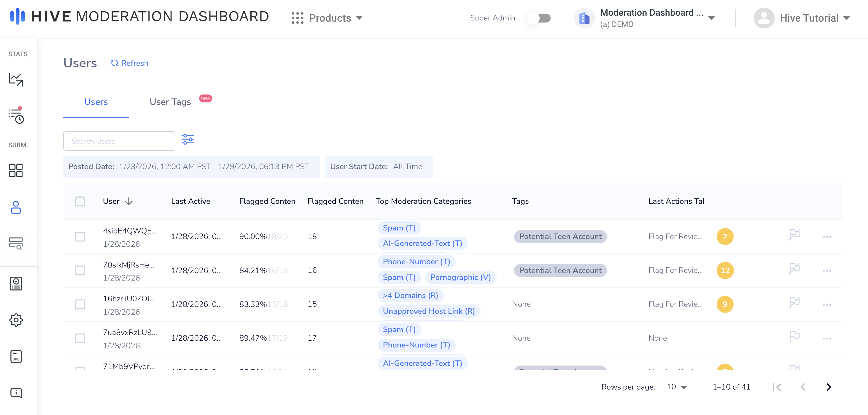Click the flag icon for user 7ua8vxRzLU9

pos(794,337)
